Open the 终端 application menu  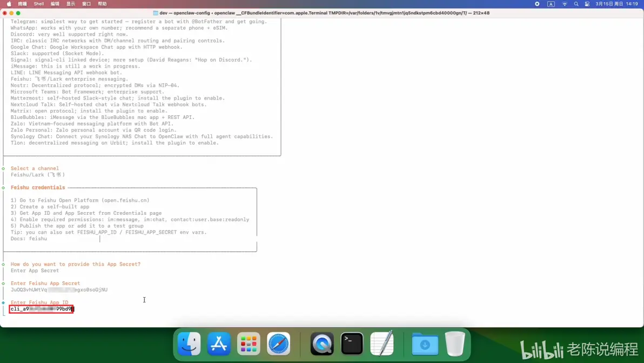[22, 4]
